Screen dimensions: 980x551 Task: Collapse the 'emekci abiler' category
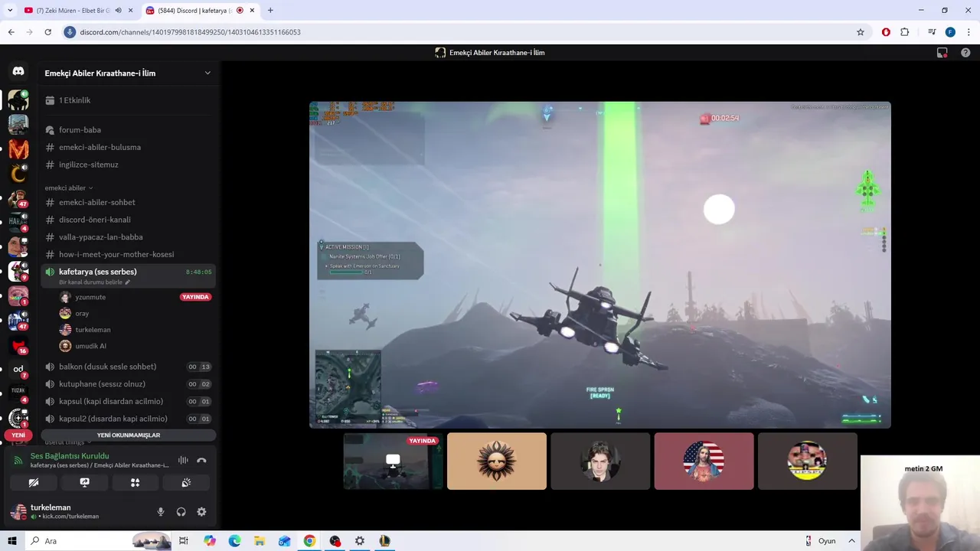pos(69,187)
